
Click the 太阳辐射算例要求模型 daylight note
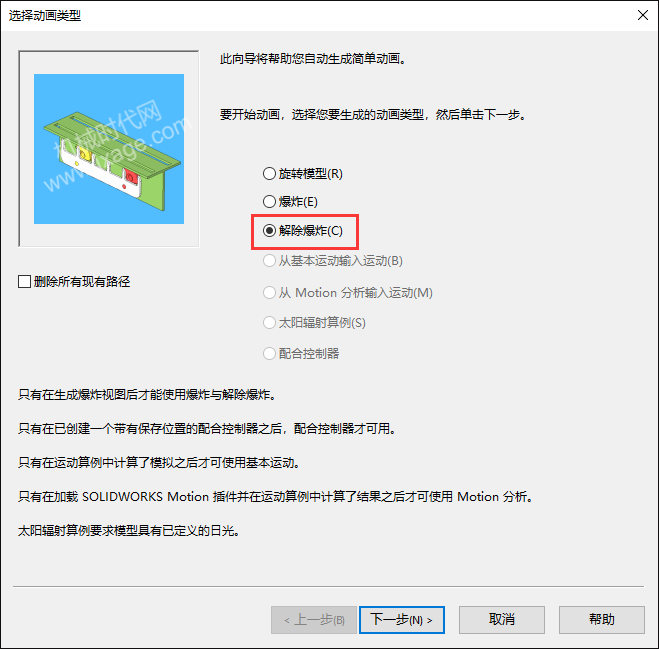point(129,531)
